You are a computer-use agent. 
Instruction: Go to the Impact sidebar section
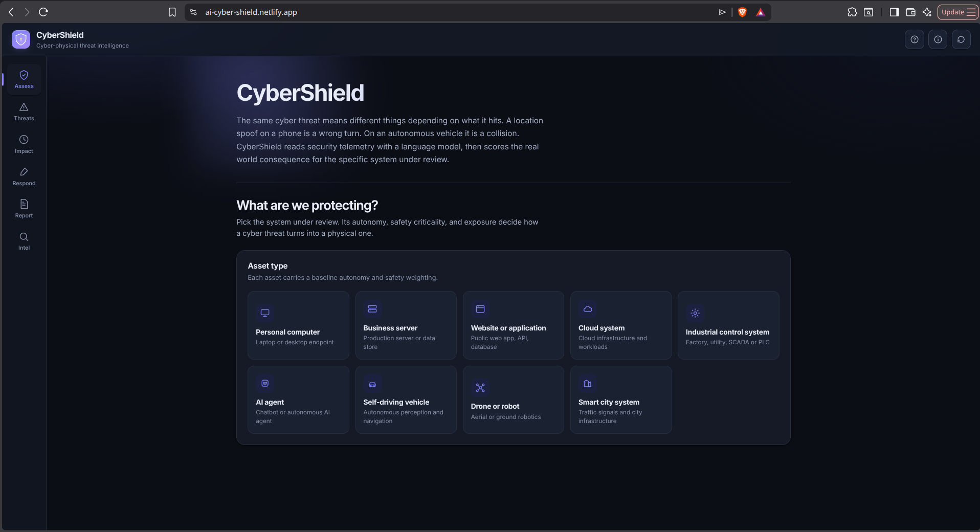[24, 144]
